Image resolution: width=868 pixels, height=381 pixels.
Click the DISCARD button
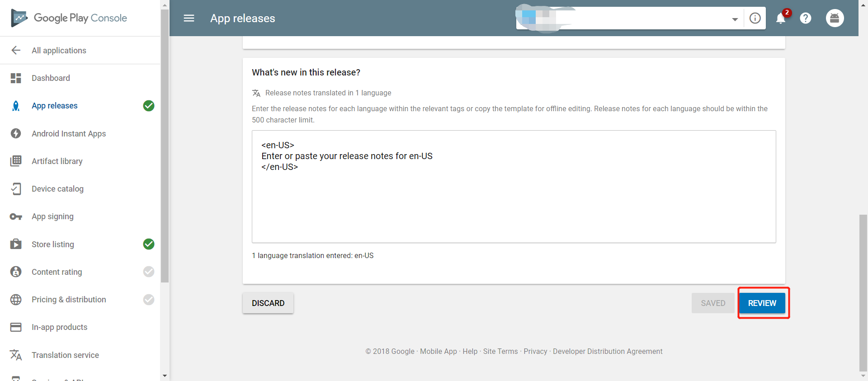tap(268, 303)
